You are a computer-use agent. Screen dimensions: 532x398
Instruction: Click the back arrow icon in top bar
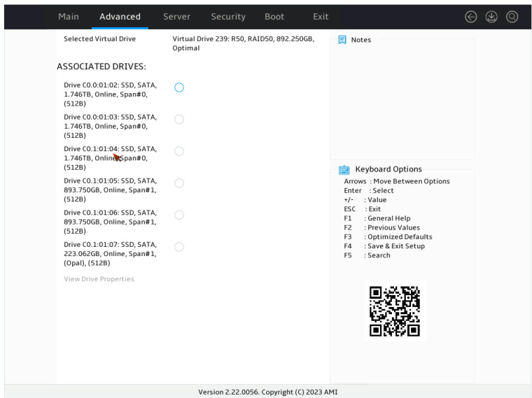point(470,17)
